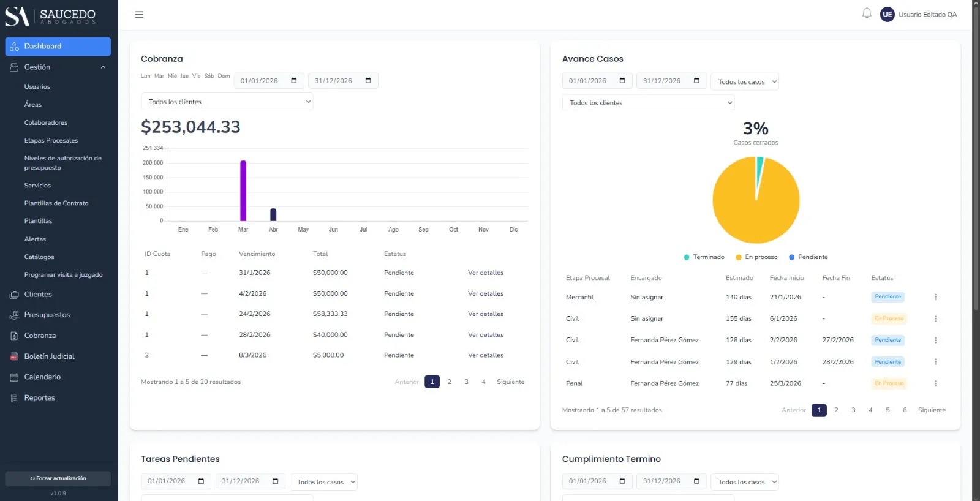
Task: Click Siguiente in Avance Casos pagination
Action: pyautogui.click(x=932, y=410)
